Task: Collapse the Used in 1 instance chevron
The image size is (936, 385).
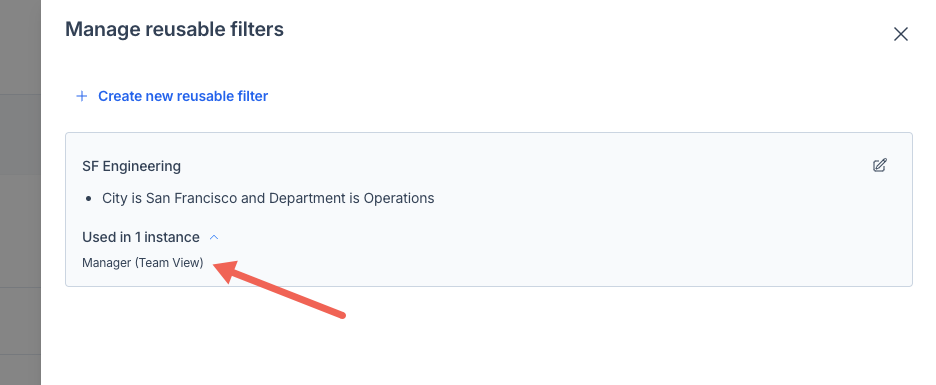Action: coord(214,238)
